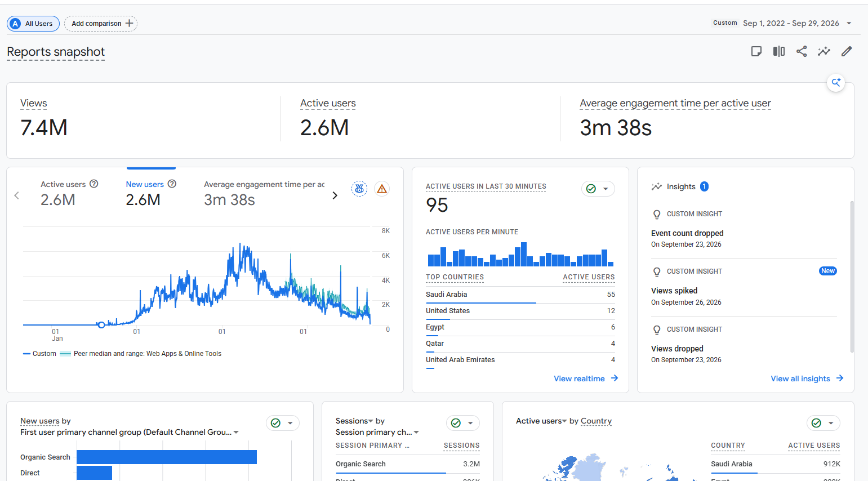This screenshot has width=868, height=481.
Task: Click lightbulb icon for Event count dropped
Action: click(657, 214)
